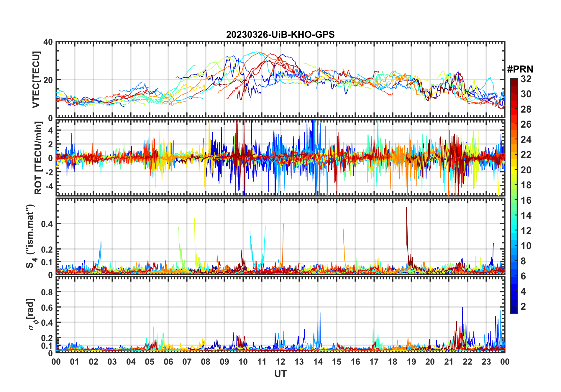Click the x-axis tick label 21
This screenshot has height=392, width=561.
[x=449, y=362]
